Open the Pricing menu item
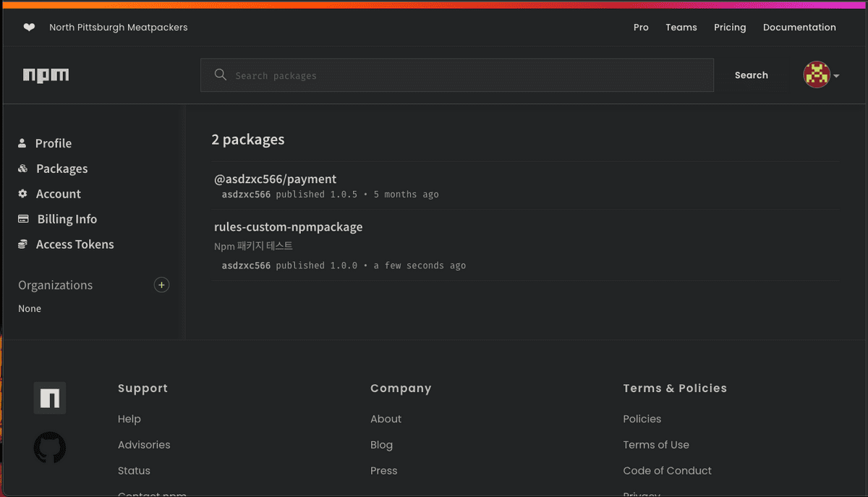Viewport: 868px width, 497px height. click(729, 27)
